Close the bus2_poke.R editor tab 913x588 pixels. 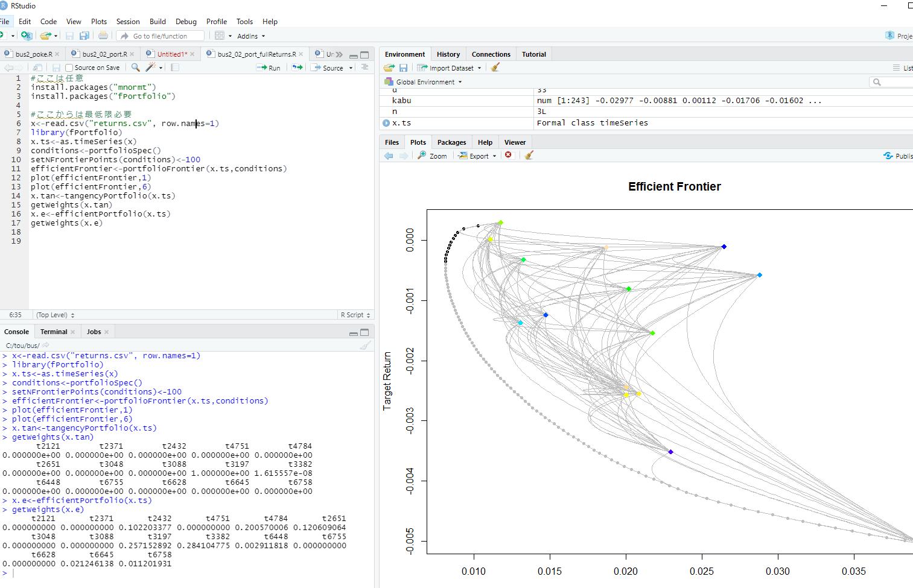(57, 54)
